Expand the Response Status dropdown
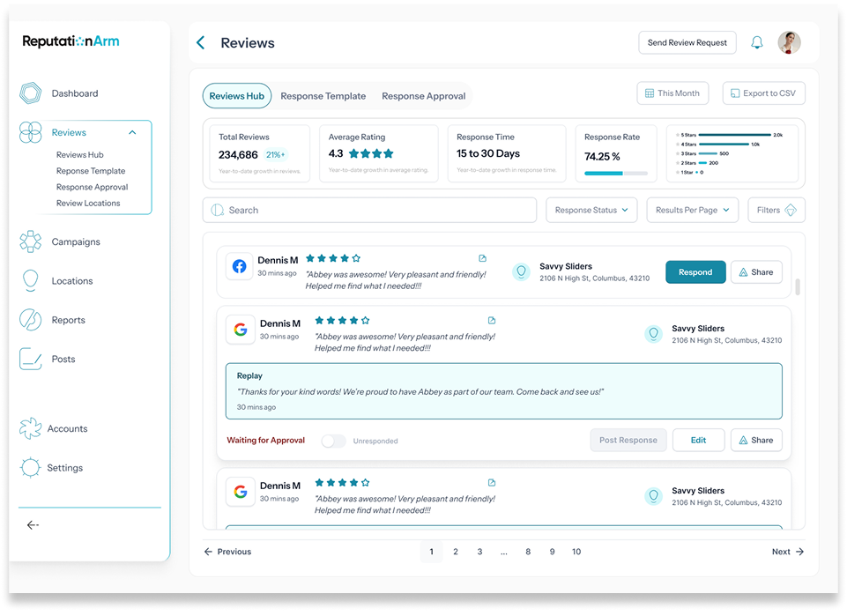 pyautogui.click(x=591, y=211)
